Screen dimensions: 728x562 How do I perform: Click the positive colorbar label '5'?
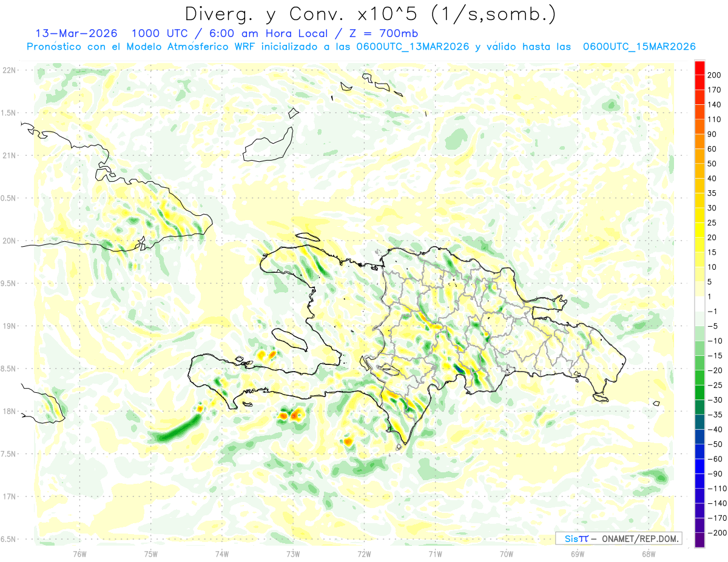pos(710,282)
